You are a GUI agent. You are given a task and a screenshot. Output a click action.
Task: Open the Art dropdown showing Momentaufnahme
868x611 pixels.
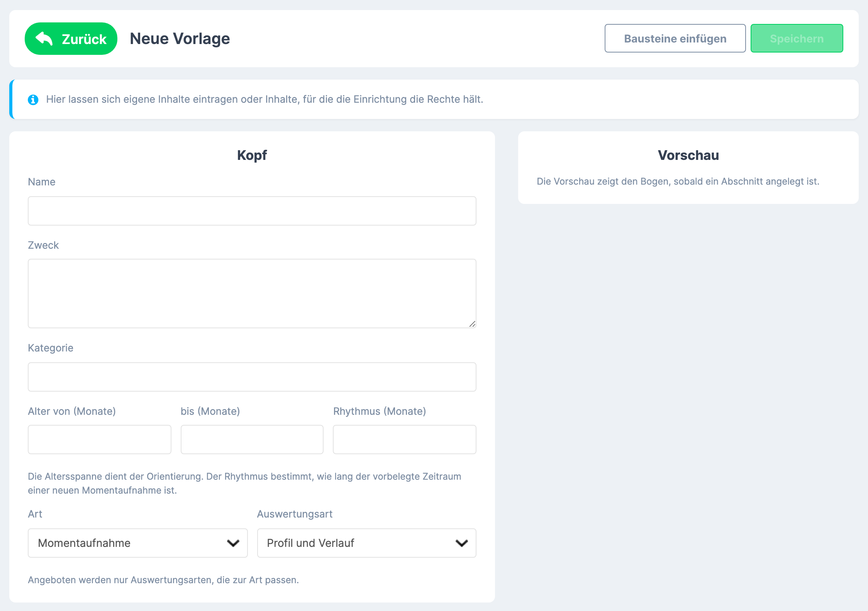click(x=138, y=543)
